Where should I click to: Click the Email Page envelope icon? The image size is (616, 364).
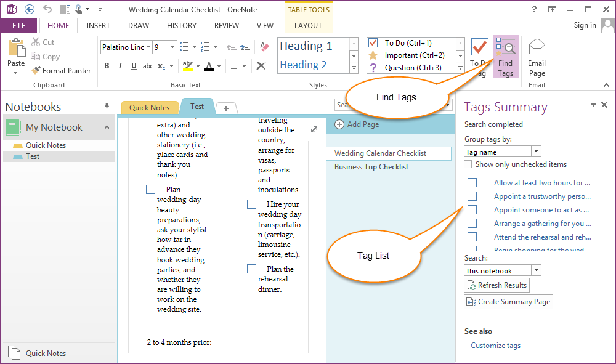[537, 47]
